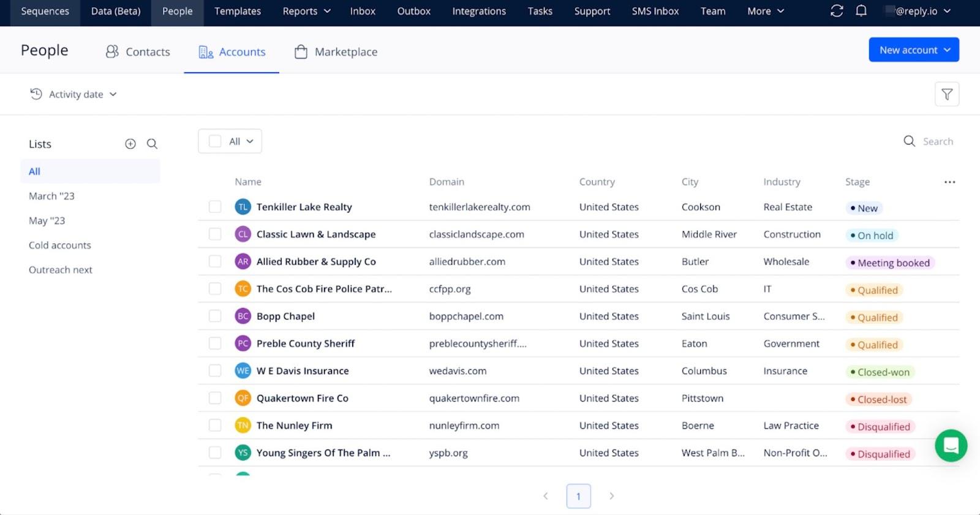Click page 1 pagination button
This screenshot has height=515, width=980.
[x=578, y=496]
